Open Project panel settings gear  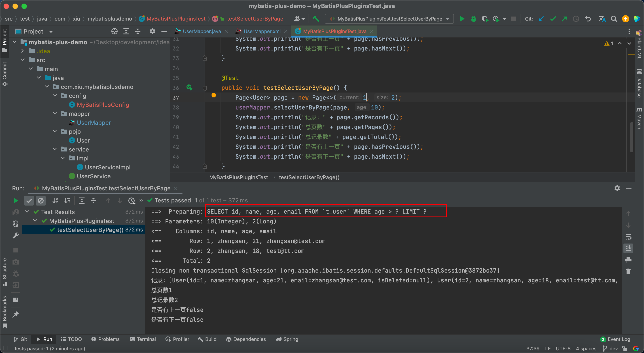(x=152, y=32)
